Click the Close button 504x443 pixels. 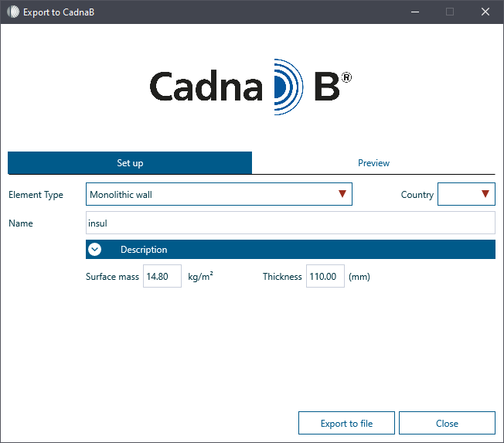click(x=447, y=423)
